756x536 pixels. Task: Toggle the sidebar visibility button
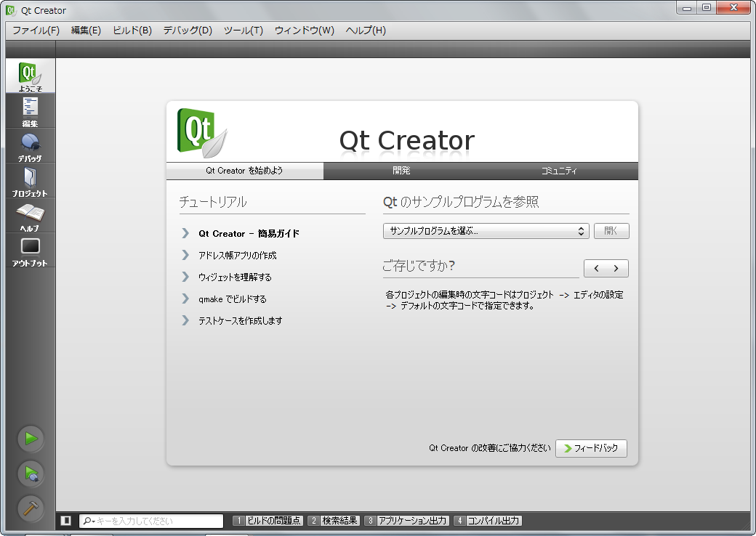tap(66, 521)
